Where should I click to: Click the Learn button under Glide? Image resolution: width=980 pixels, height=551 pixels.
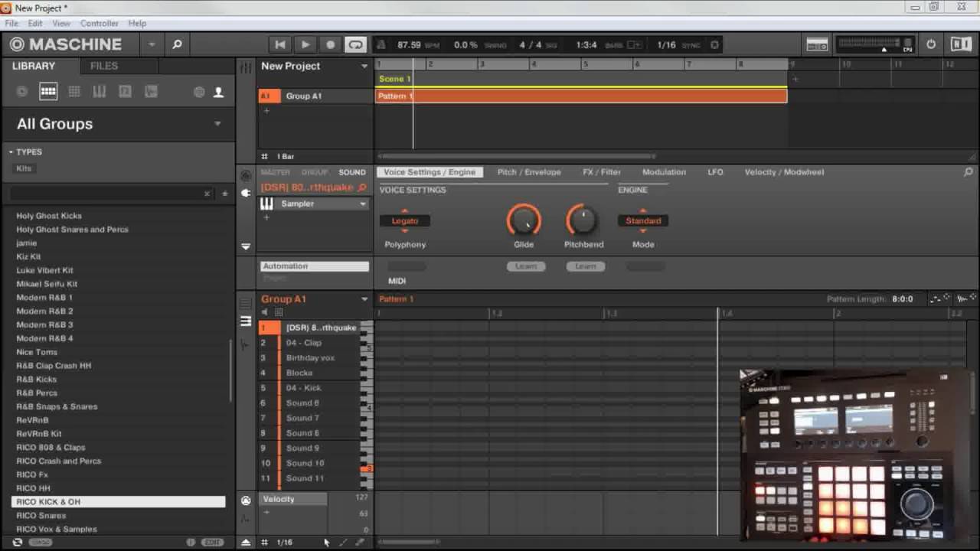point(525,266)
